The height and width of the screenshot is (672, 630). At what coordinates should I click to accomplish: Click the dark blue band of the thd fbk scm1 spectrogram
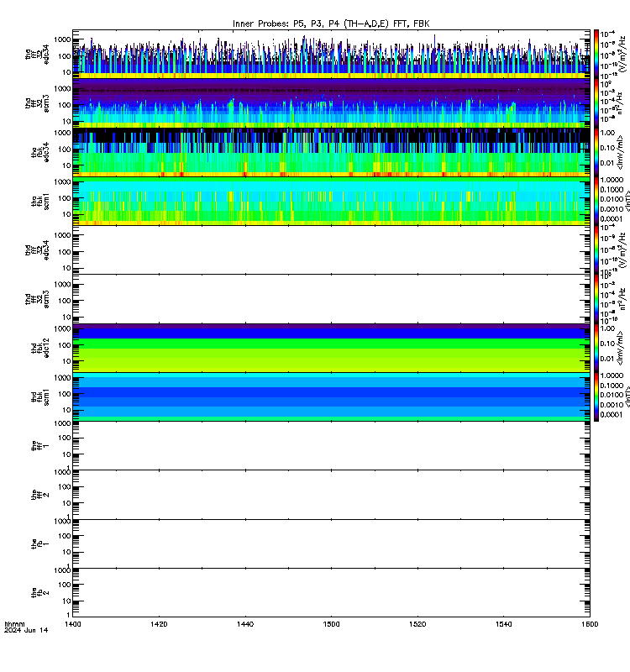(331, 392)
